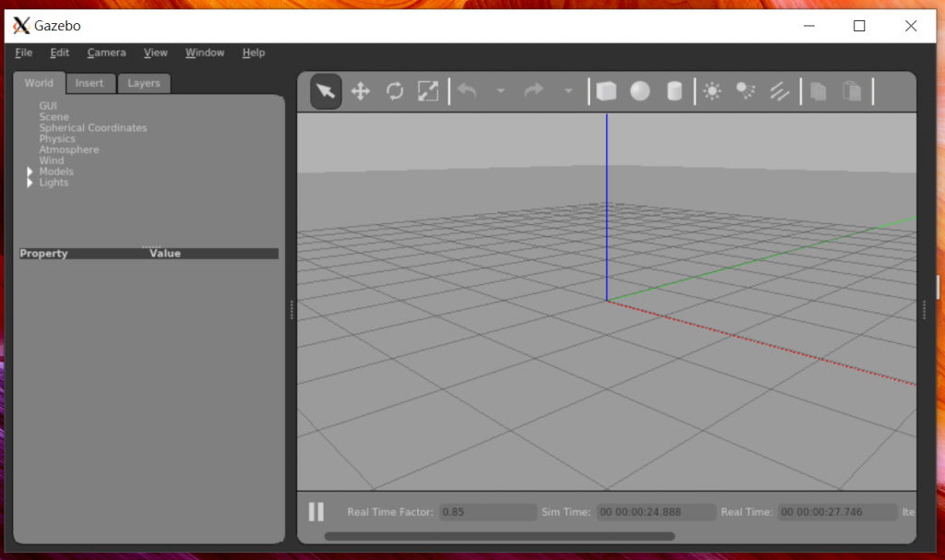Click the undo arrow icon
The image size is (945, 560).
468,91
